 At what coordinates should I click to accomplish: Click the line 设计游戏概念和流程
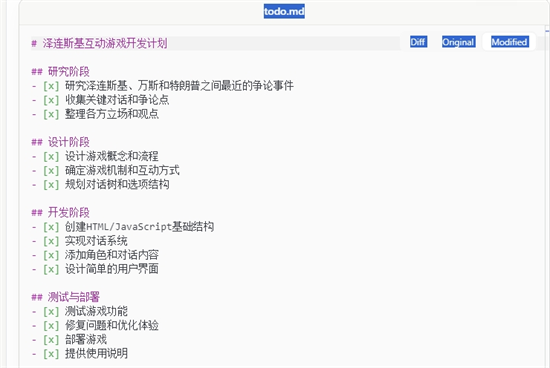click(x=112, y=156)
